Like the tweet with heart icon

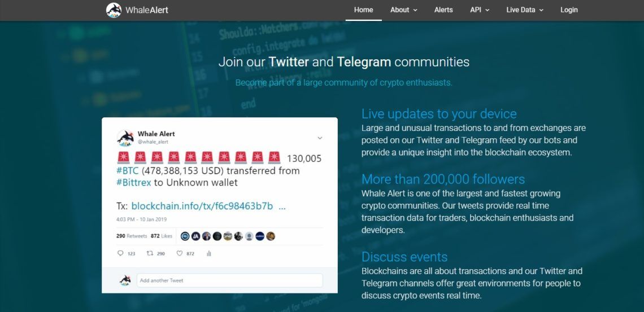pos(180,253)
